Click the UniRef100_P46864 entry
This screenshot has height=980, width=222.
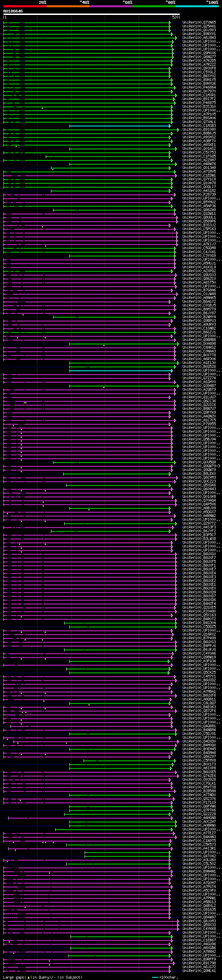pyautogui.click(x=199, y=88)
